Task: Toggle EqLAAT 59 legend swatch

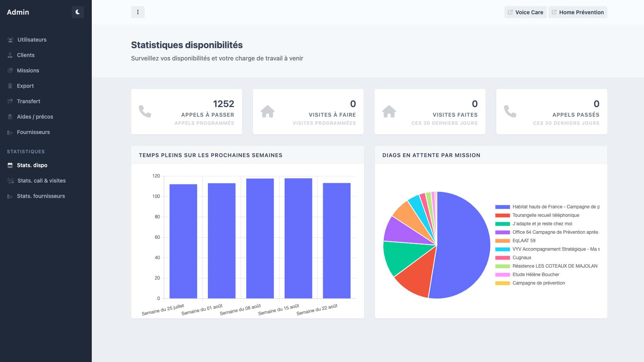Action: pyautogui.click(x=502, y=241)
